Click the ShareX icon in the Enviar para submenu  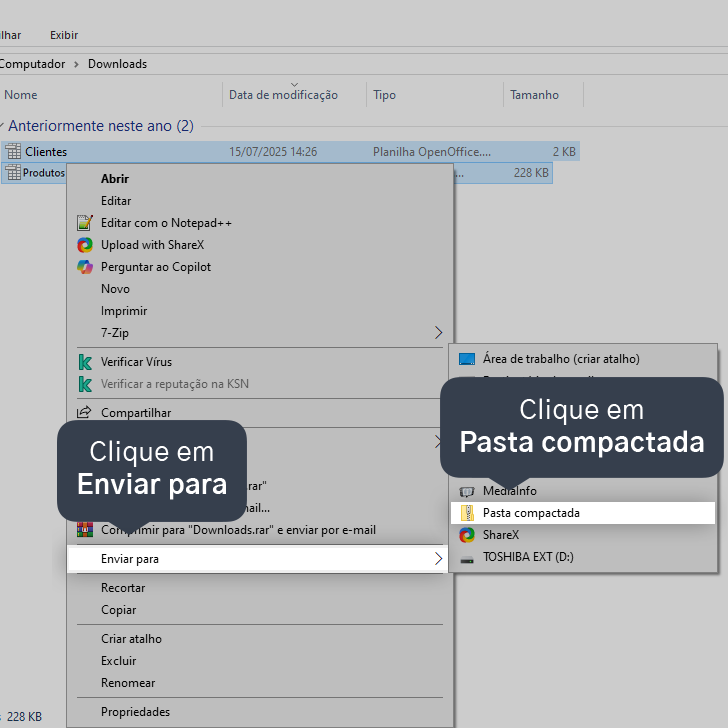tap(467, 535)
